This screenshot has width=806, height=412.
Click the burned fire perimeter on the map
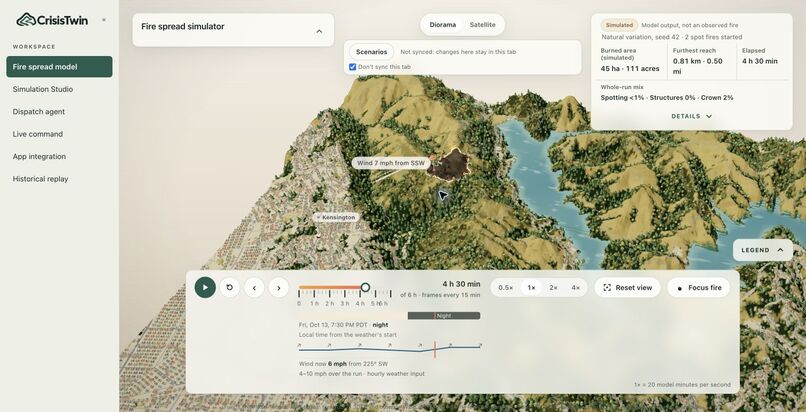pos(450,164)
